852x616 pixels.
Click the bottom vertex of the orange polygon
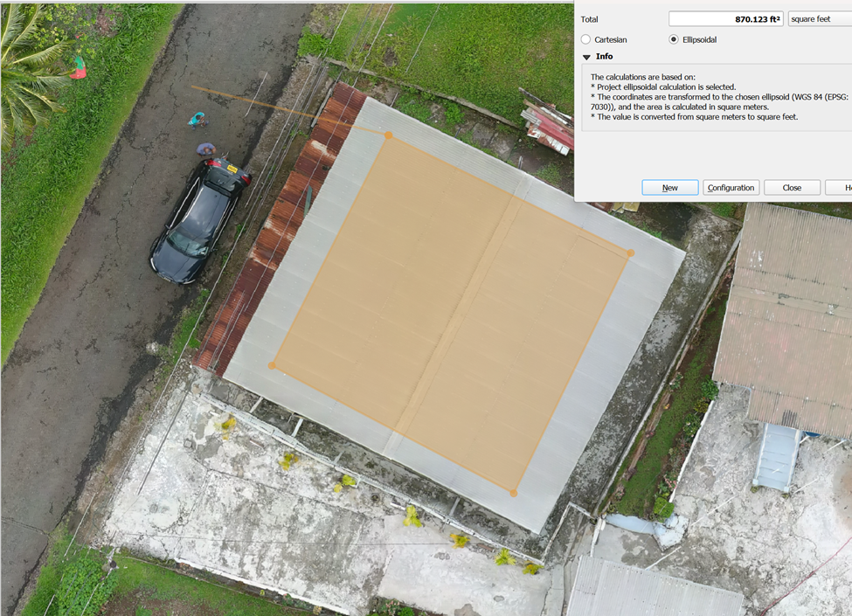[513, 494]
